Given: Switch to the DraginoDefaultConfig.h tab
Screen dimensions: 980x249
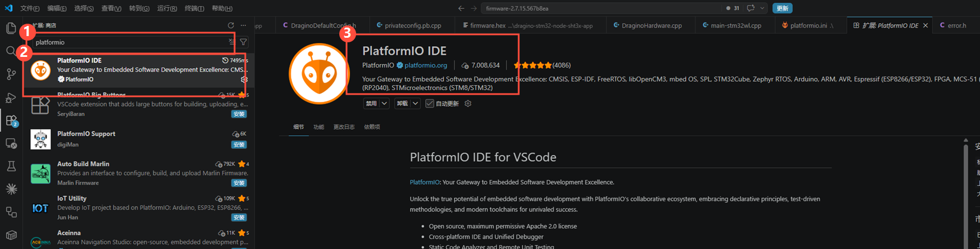Looking at the screenshot, I should pos(323,25).
